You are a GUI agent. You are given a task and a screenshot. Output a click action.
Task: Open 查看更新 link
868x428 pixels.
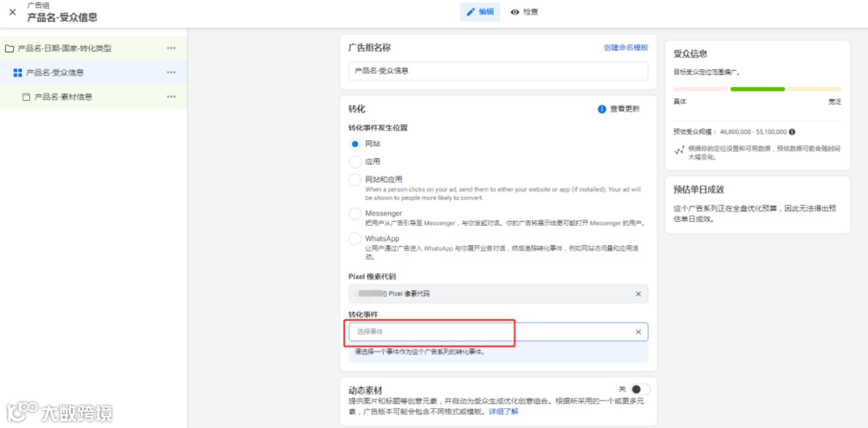pos(625,109)
